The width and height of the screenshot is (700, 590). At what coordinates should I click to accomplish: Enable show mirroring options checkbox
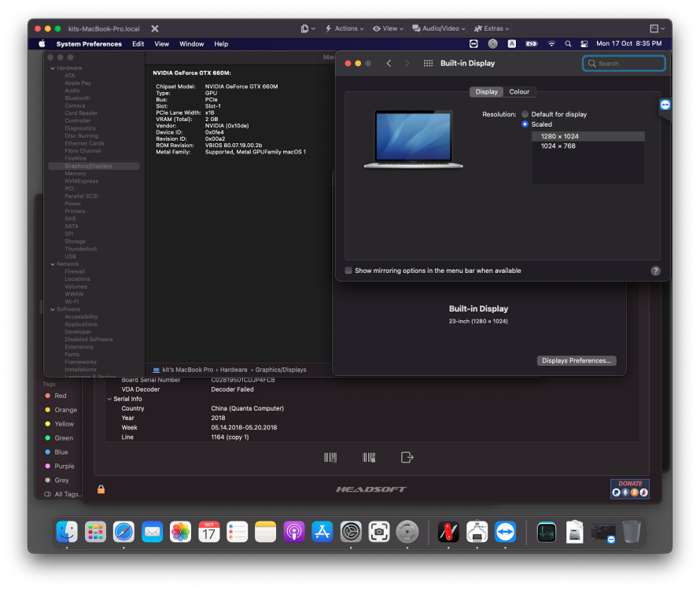[x=348, y=271]
